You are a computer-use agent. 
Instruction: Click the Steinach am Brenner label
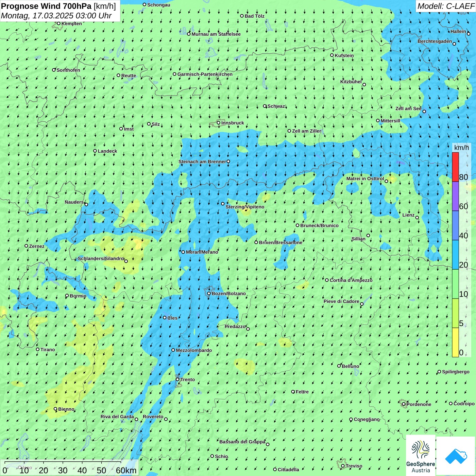coord(202,161)
